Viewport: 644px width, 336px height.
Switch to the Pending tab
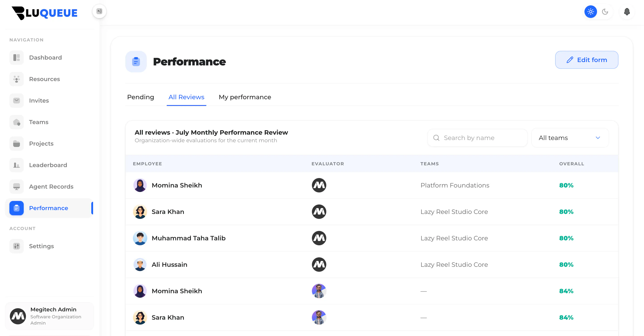pyautogui.click(x=141, y=97)
